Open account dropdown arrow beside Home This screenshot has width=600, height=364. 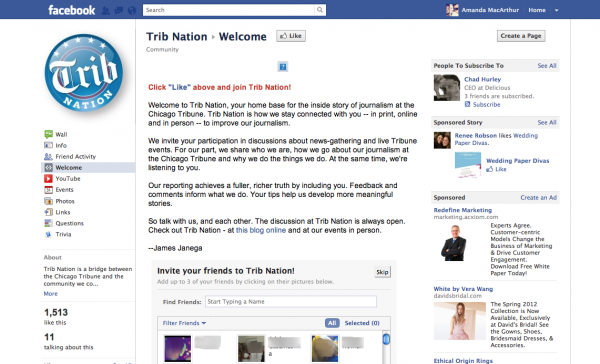(x=557, y=10)
